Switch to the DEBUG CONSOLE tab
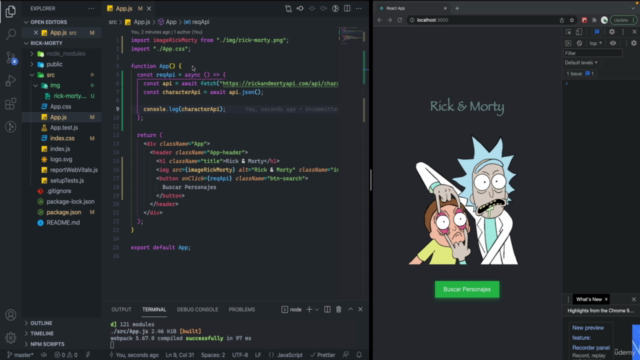Image resolution: width=640 pixels, height=360 pixels. 198,309
